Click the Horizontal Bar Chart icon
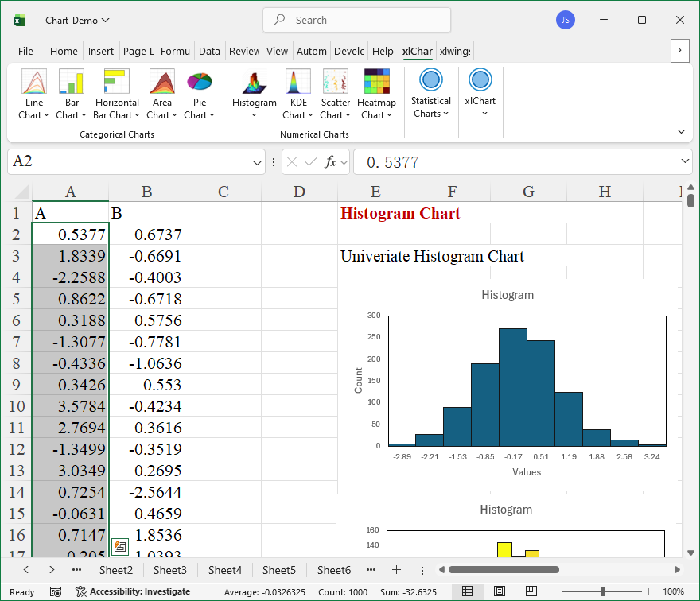The image size is (700, 601). (x=117, y=83)
